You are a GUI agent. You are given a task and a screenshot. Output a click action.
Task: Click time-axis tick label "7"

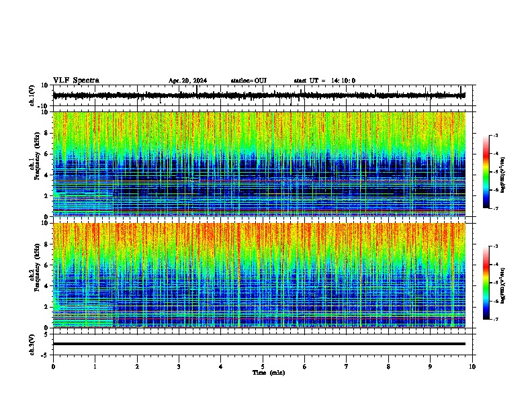(347, 367)
